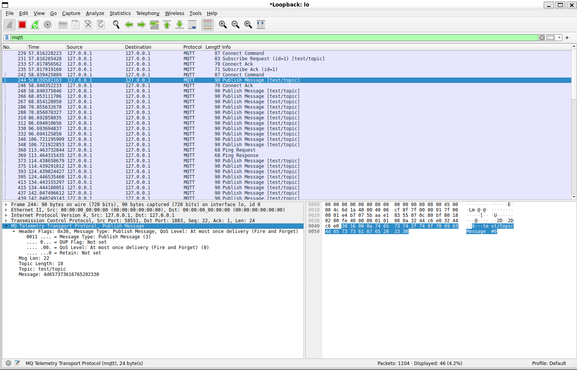This screenshot has height=370, width=577.
Task: Stop the running packet capture
Action: point(22,25)
